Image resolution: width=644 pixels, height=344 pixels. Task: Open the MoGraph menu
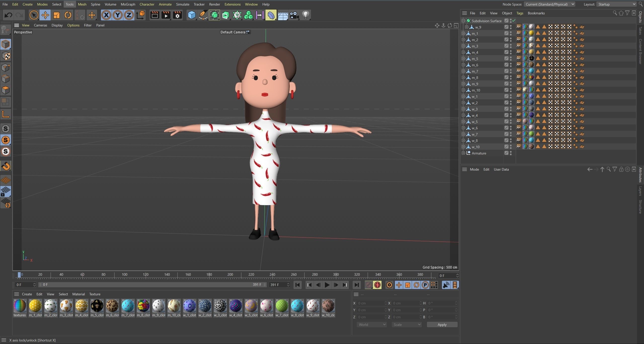(128, 4)
